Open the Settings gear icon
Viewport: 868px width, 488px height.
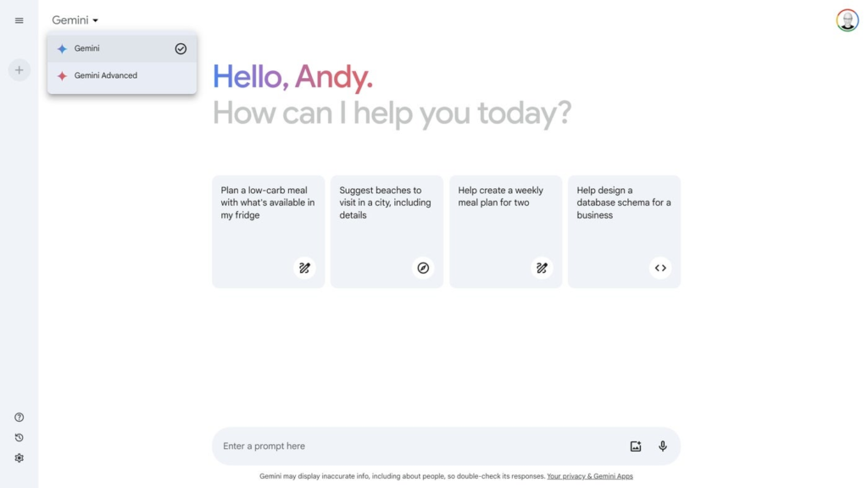click(19, 457)
